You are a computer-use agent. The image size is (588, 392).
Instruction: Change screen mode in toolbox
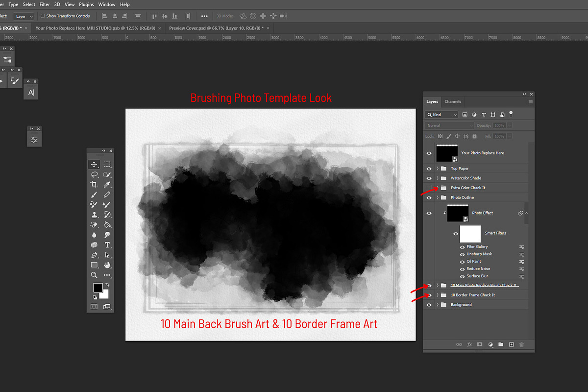point(107,307)
